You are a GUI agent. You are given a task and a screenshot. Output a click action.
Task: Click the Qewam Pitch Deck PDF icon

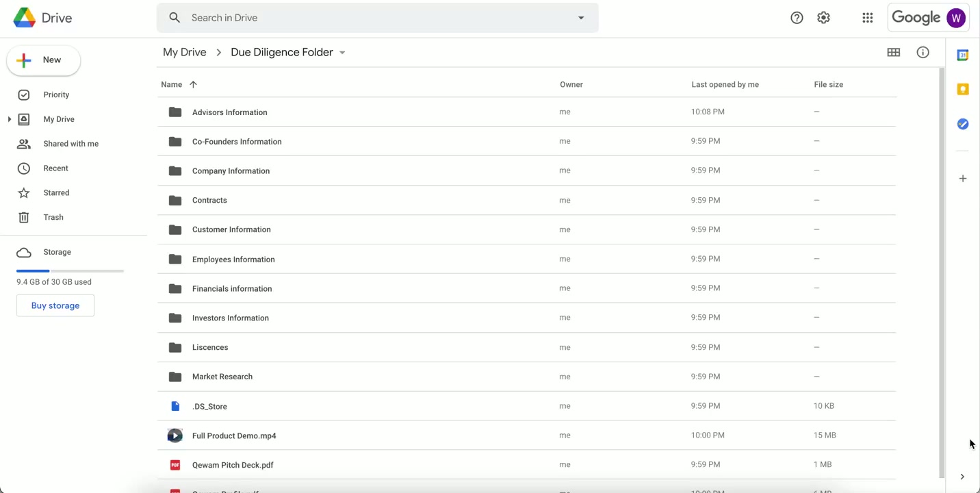pos(175,465)
